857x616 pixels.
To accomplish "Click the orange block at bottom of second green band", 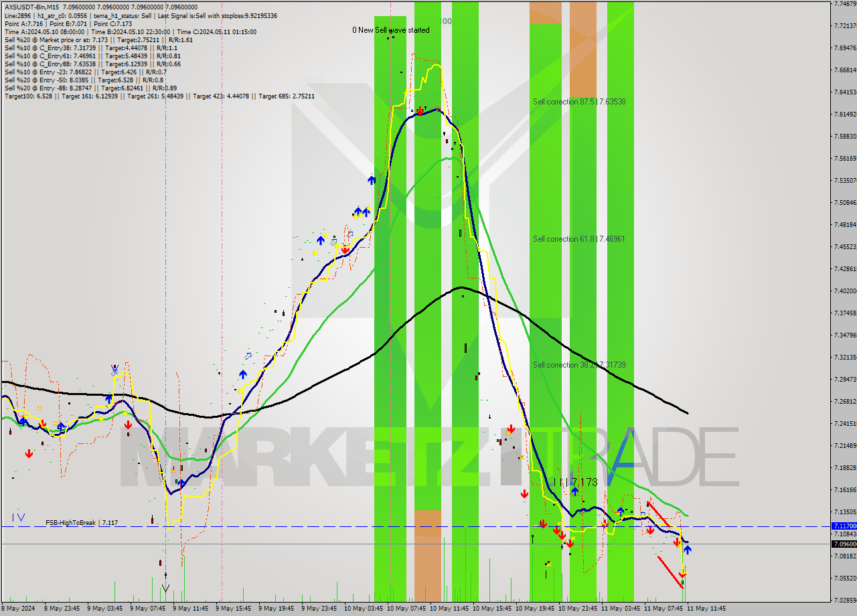I will (427, 556).
